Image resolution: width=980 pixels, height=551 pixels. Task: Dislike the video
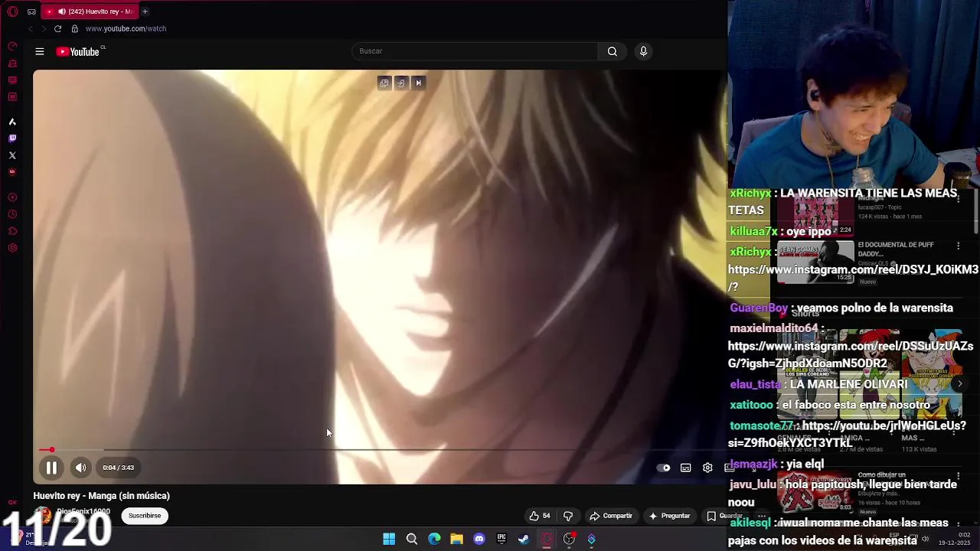[x=568, y=516]
